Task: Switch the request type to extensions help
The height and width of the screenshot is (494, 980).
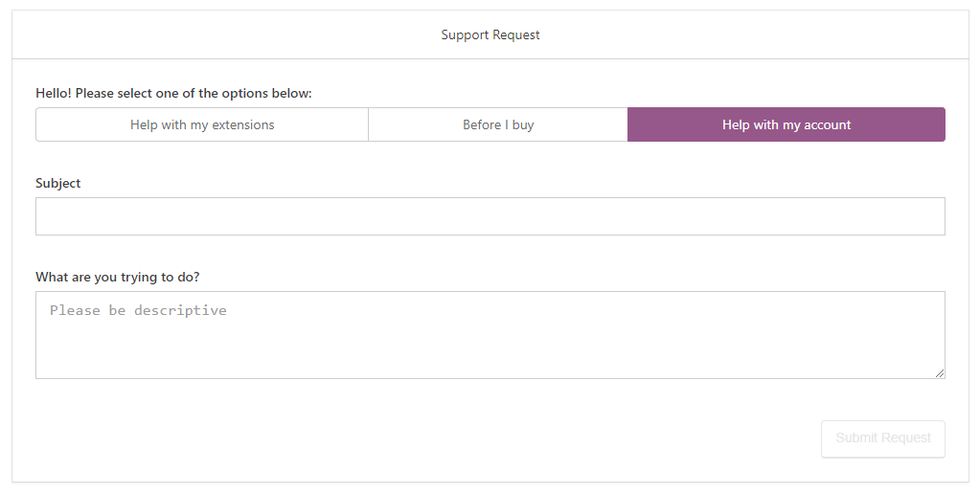Action: (x=202, y=124)
